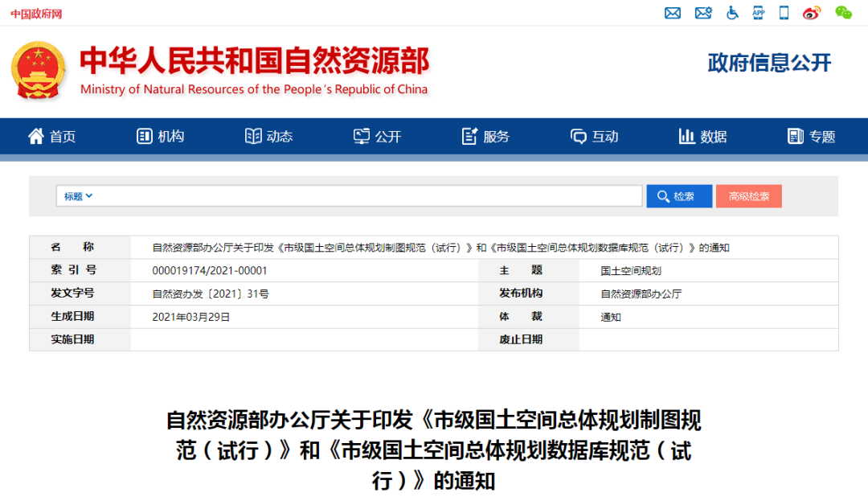Open the mail envelope icon
868x501 pixels.
tap(673, 13)
